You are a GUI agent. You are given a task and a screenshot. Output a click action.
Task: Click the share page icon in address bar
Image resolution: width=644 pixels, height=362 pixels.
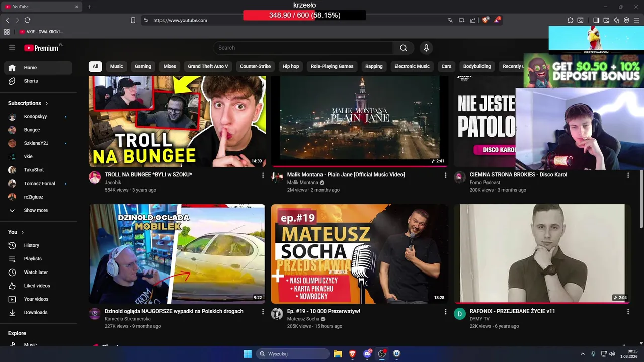[x=473, y=20]
